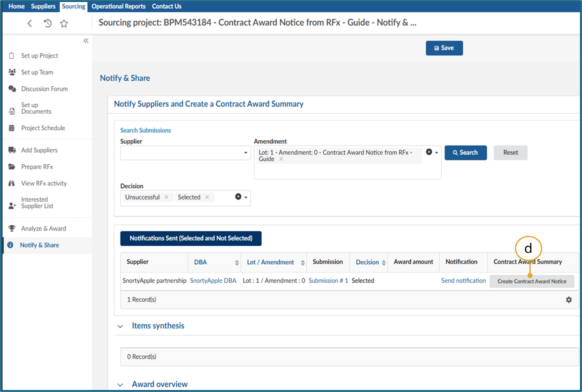Open table settings gear icon

click(x=569, y=300)
